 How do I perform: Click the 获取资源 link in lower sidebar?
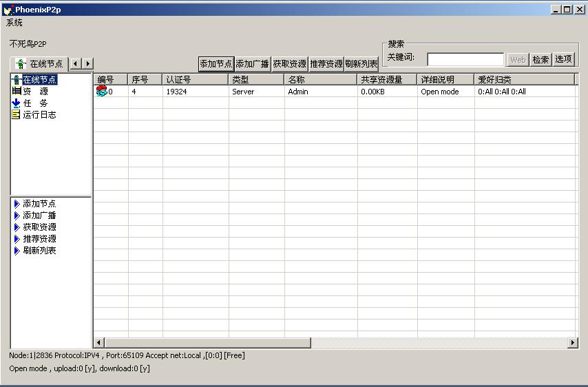pos(39,227)
